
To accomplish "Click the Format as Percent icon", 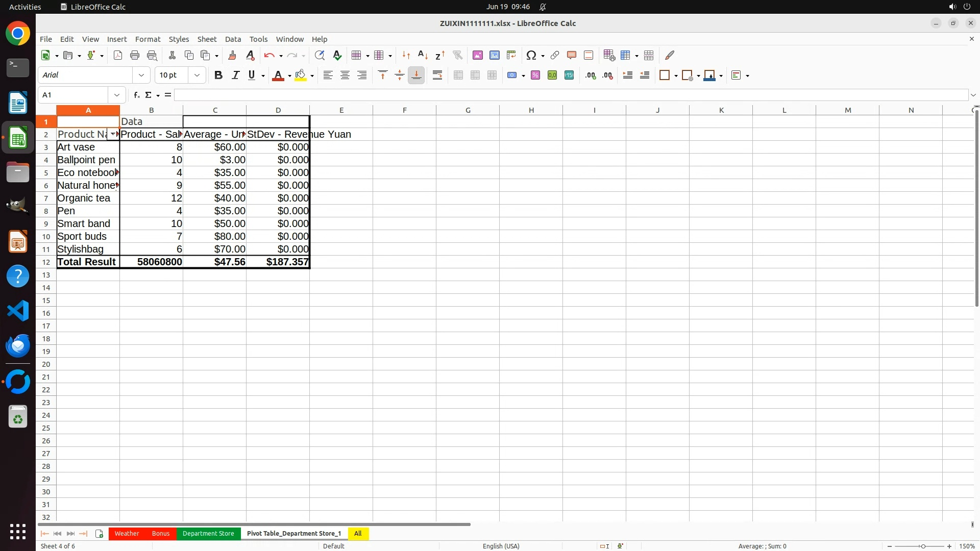I will tap(535, 76).
